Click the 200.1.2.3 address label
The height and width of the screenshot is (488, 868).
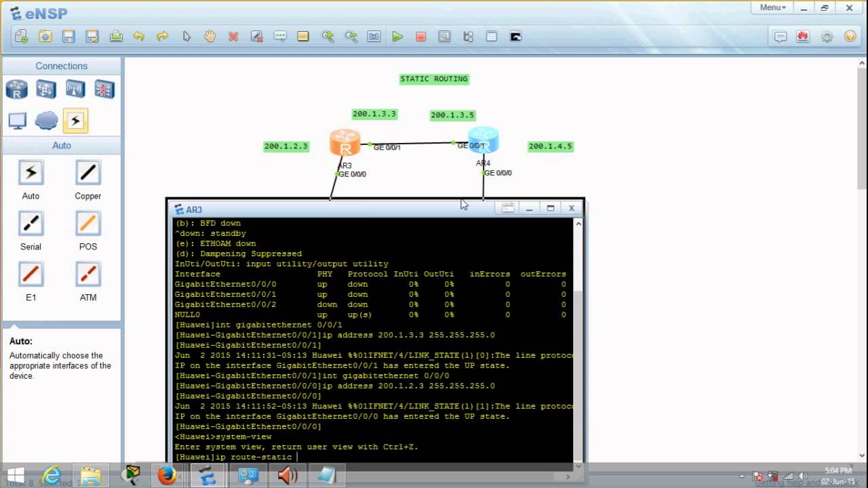pyautogui.click(x=286, y=146)
